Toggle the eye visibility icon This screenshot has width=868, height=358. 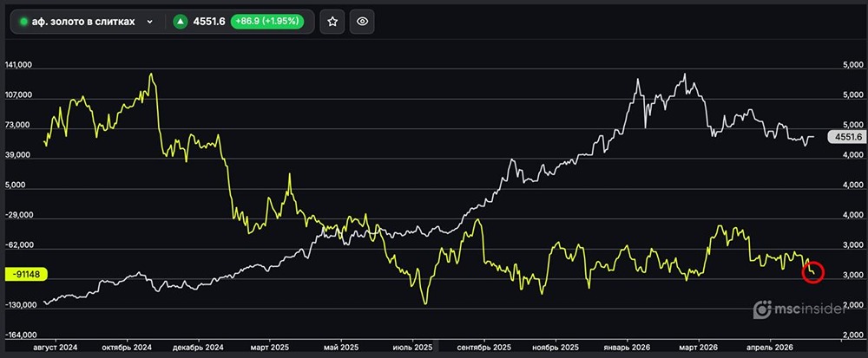pyautogui.click(x=362, y=22)
